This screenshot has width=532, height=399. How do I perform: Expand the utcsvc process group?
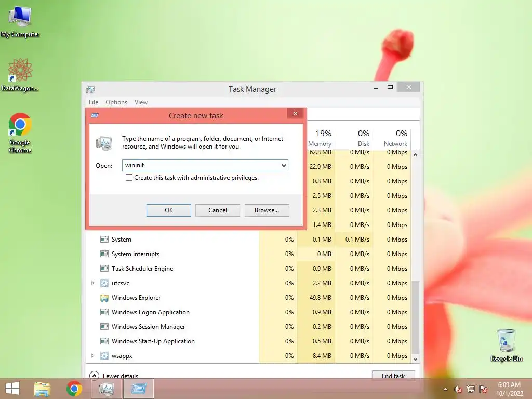click(92, 283)
